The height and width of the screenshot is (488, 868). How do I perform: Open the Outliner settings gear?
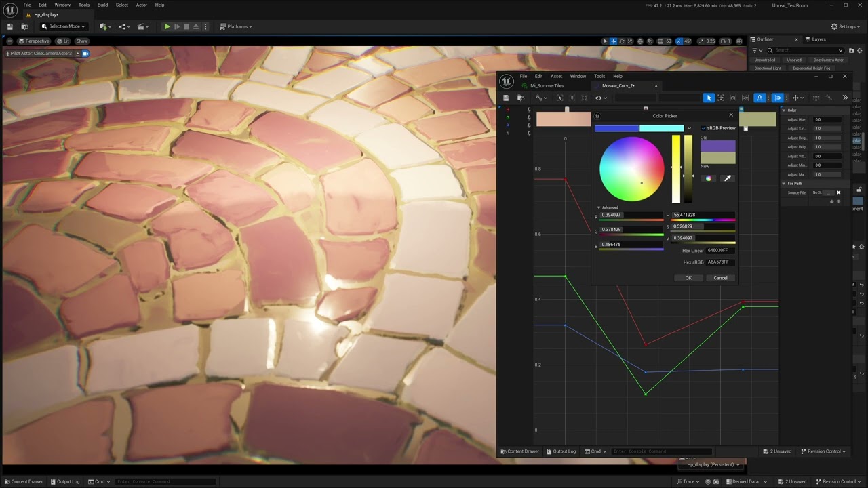(x=861, y=50)
